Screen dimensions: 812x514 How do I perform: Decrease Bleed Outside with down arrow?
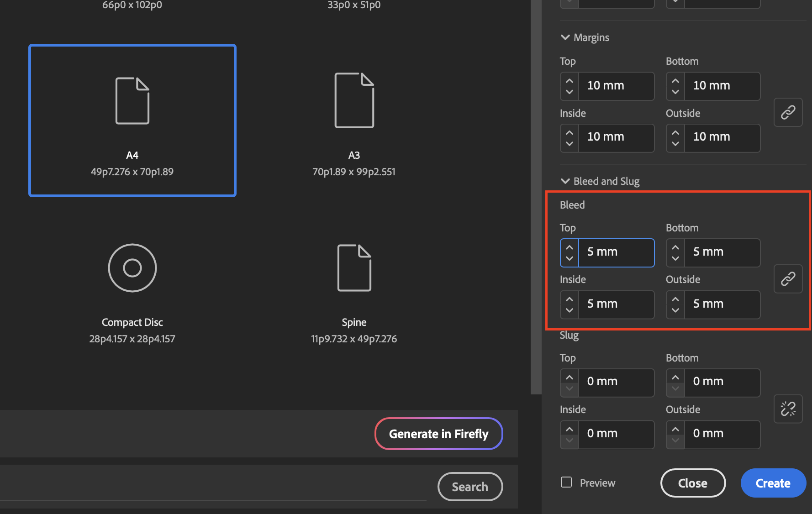point(675,310)
